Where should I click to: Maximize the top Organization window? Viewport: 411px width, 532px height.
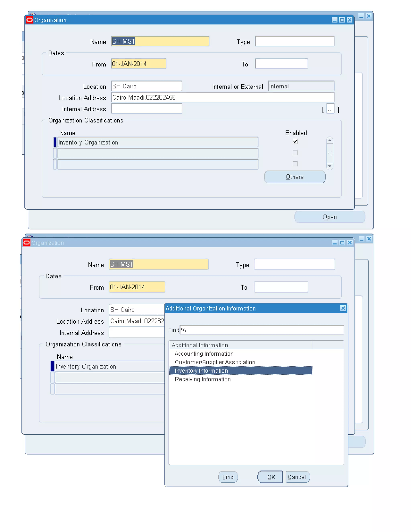pos(342,20)
